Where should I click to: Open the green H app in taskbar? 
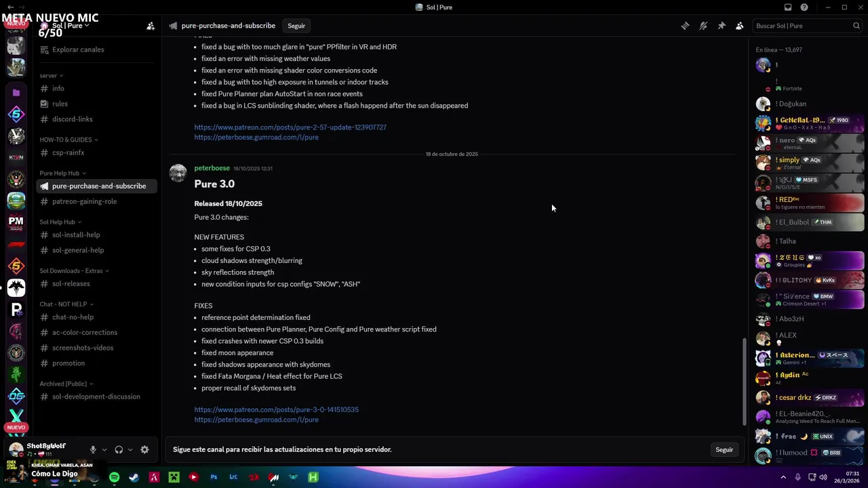click(313, 477)
